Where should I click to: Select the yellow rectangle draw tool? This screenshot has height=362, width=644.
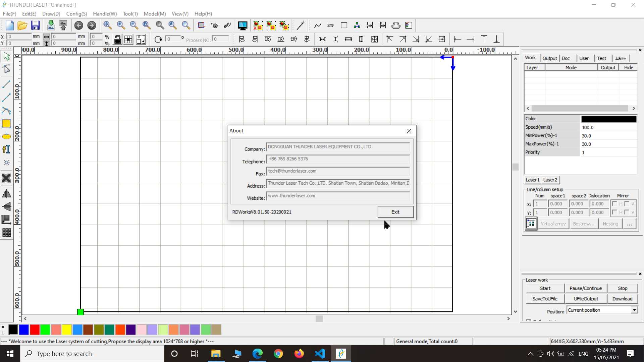click(x=6, y=123)
